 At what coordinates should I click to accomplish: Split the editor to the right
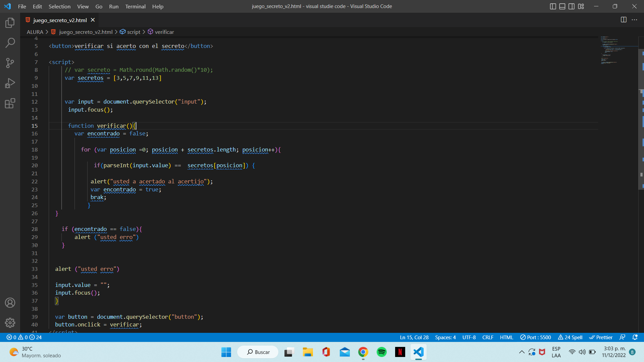[x=624, y=20]
